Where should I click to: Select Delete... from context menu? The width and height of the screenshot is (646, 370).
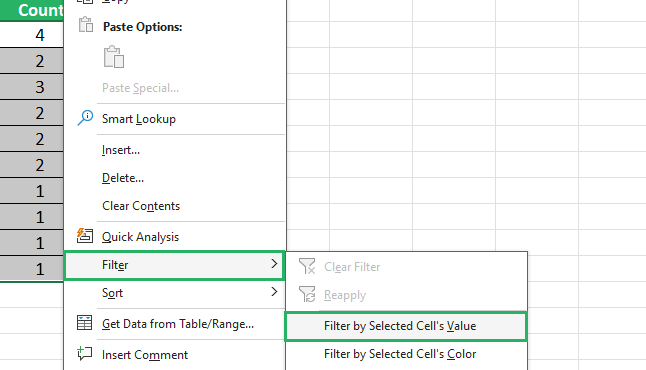click(123, 178)
